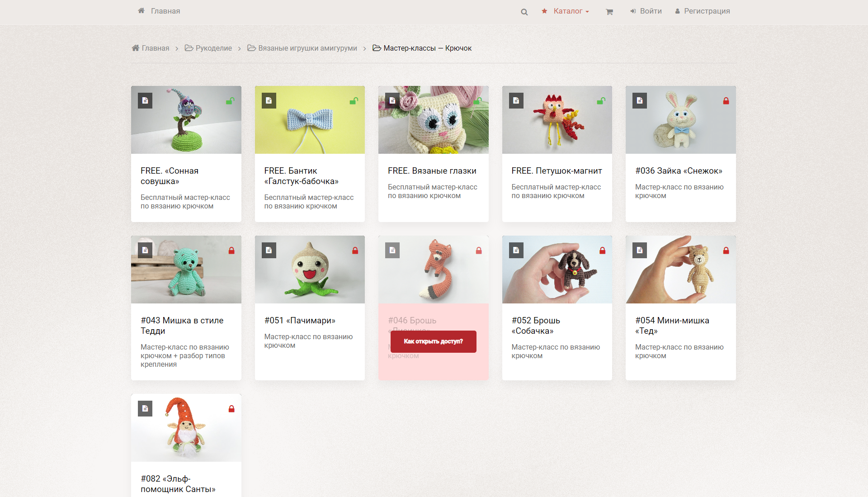Open the Эльф-помощник Санты elf thumbnail
The image size is (868, 497).
(186, 428)
